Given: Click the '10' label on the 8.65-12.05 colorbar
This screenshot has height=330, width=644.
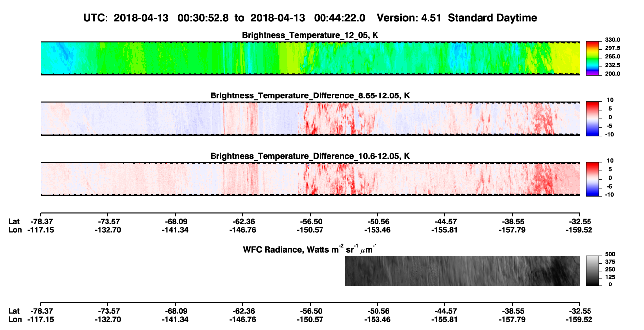Looking at the screenshot, I should [x=611, y=100].
